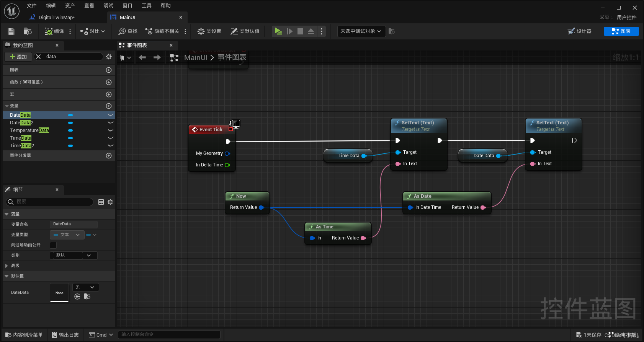Image resolution: width=644 pixels, height=342 pixels.
Task: Open the Edit (编辑) menu
Action: [51, 5]
